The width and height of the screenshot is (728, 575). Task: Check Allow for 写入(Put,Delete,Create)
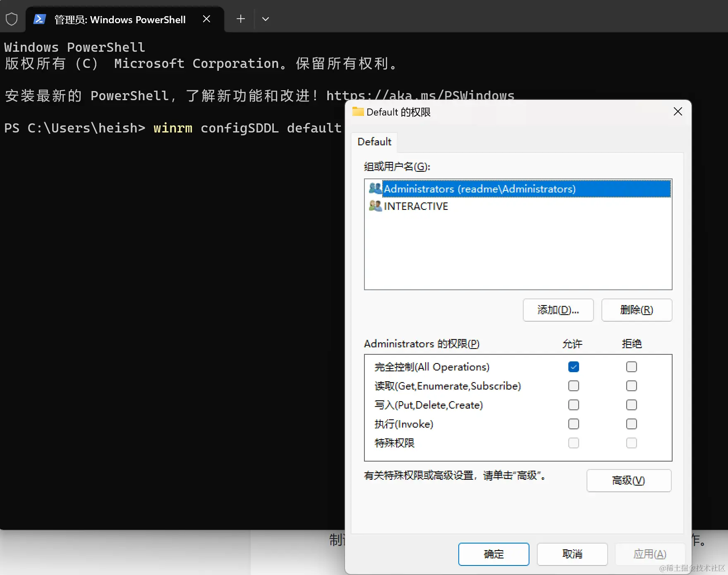pos(574,405)
